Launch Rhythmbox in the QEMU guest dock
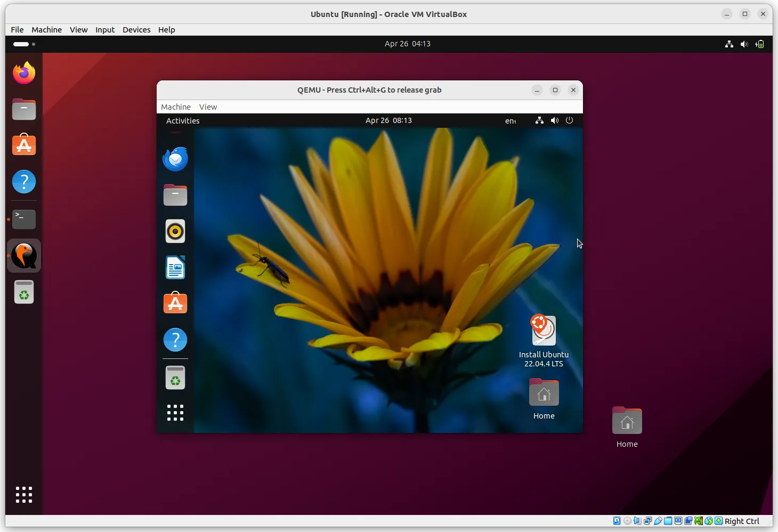Image resolution: width=778 pixels, height=532 pixels. [175, 231]
